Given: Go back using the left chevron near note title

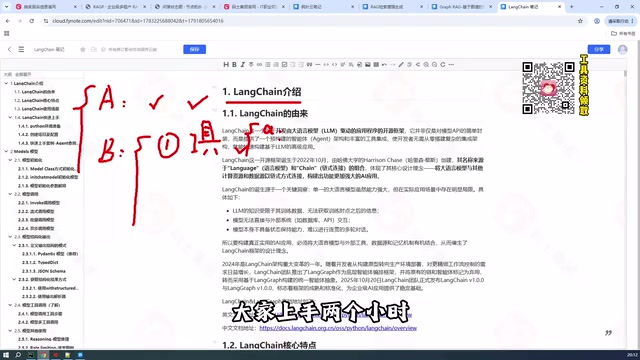Looking at the screenshot, I should coord(9,49).
